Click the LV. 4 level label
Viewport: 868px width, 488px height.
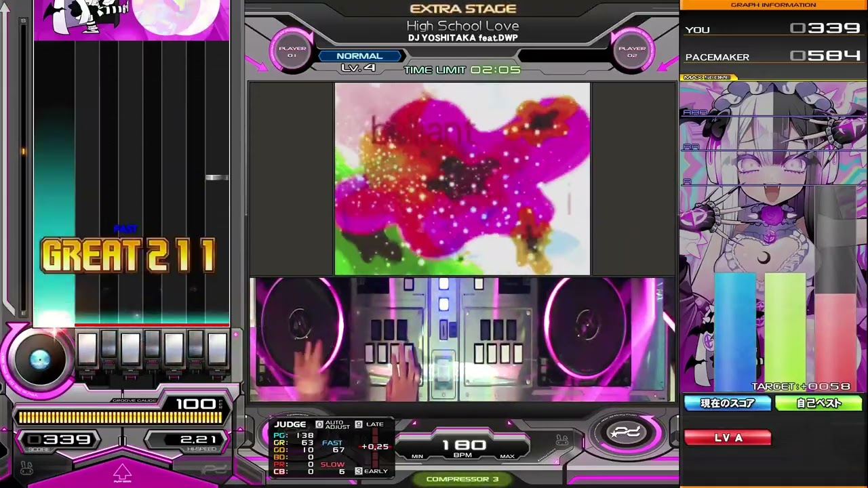(x=358, y=68)
